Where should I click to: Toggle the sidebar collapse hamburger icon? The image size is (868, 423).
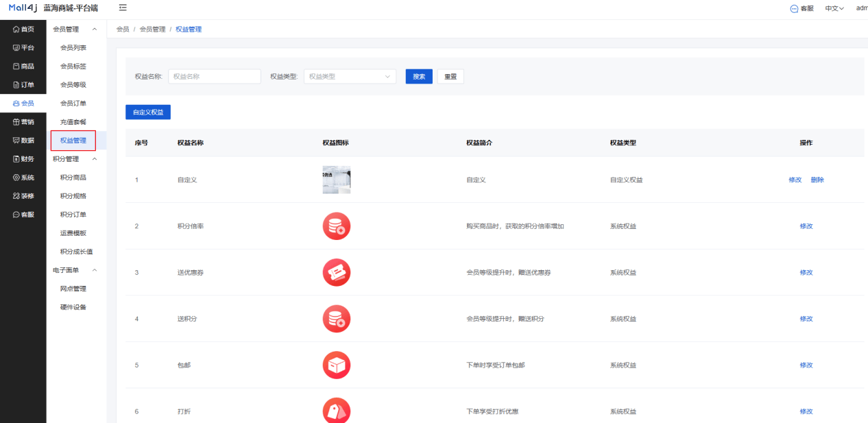point(123,8)
